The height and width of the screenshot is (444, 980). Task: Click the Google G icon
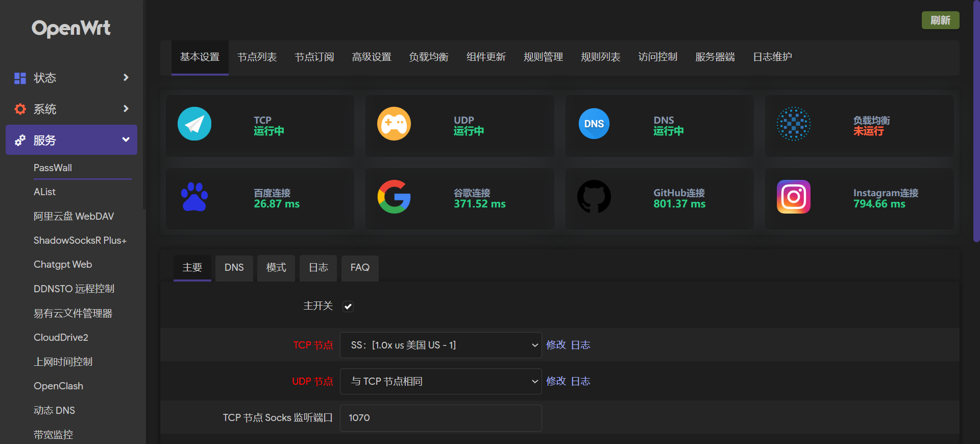coord(394,197)
